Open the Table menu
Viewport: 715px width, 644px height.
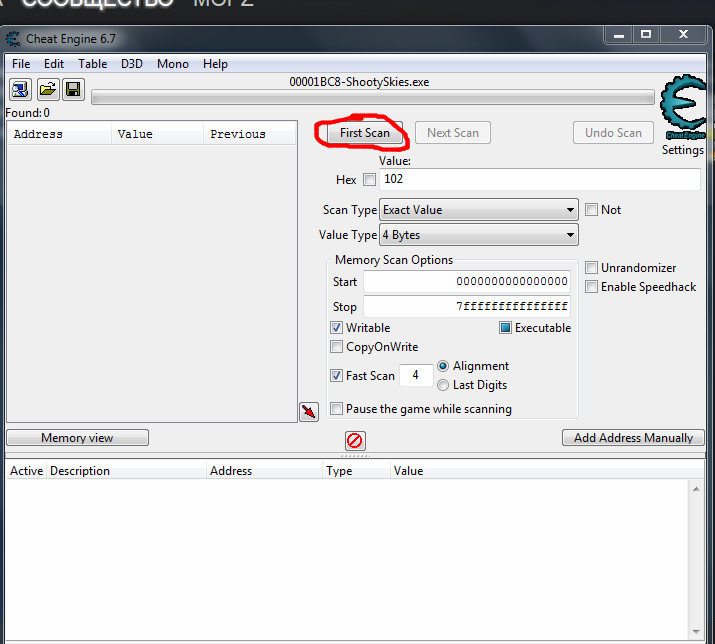[93, 64]
